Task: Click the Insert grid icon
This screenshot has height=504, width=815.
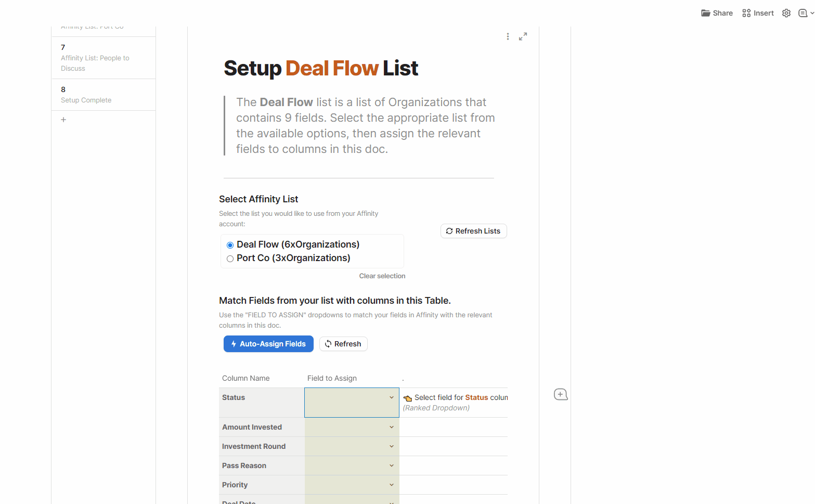Action: 746,13
